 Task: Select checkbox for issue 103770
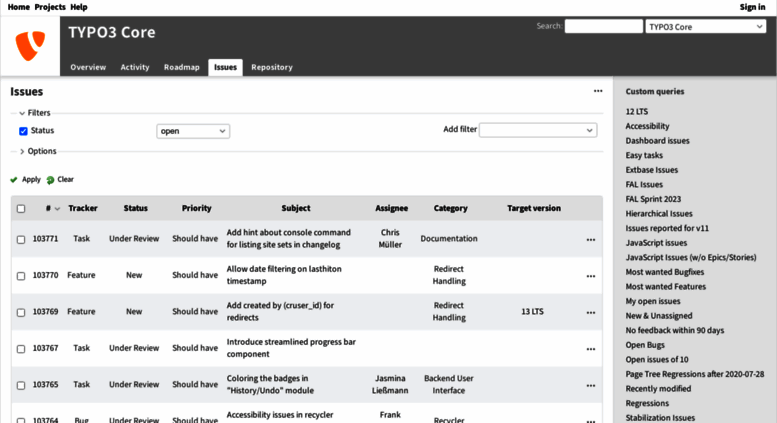coord(21,276)
